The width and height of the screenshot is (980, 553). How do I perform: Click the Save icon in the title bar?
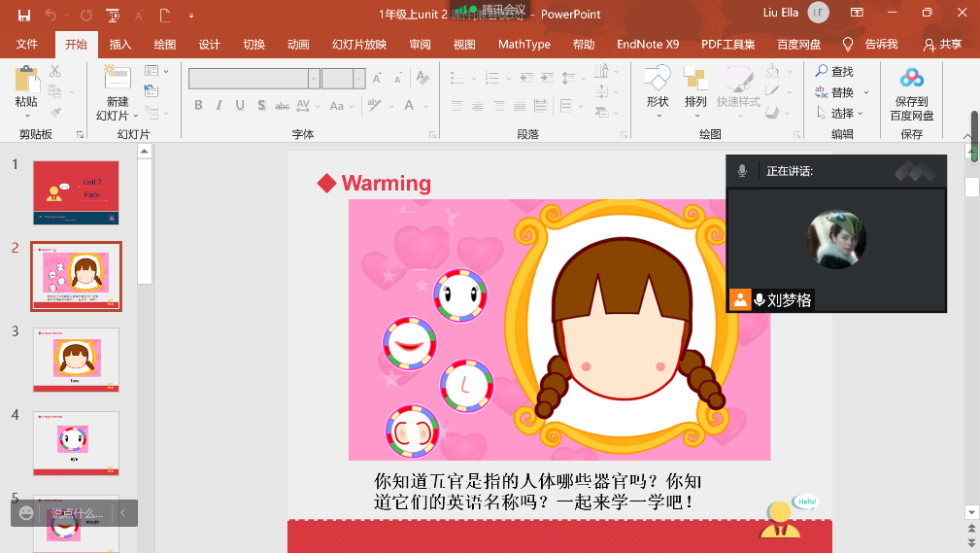click(23, 15)
